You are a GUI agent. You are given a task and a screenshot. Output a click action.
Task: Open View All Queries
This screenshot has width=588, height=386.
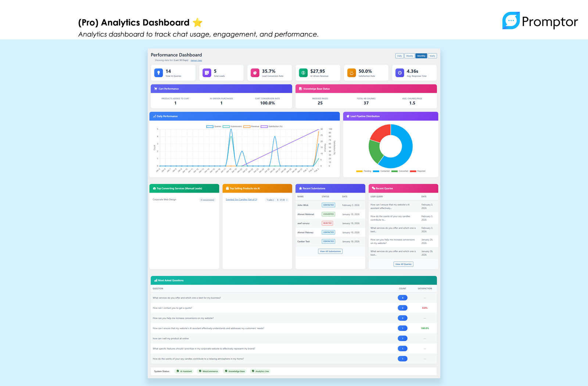[x=404, y=264]
